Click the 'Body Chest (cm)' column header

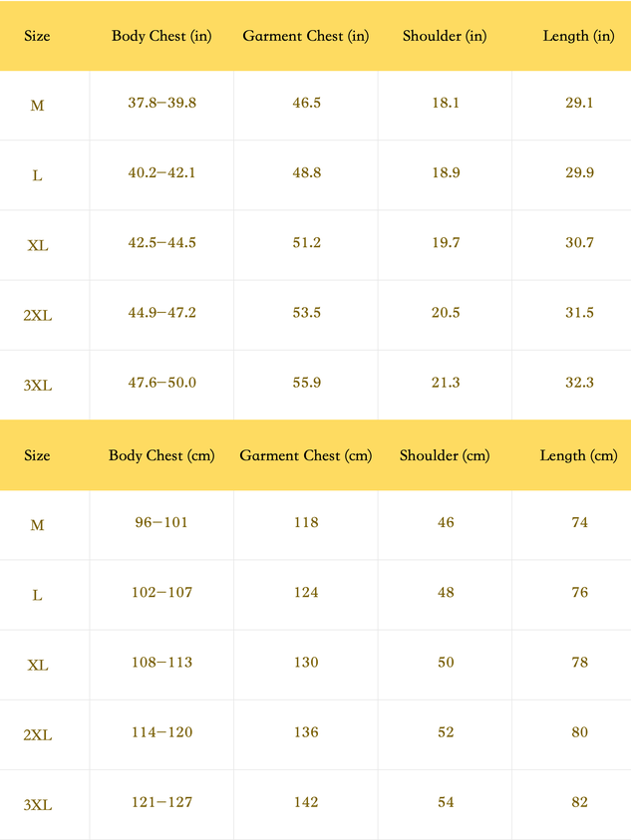click(161, 455)
